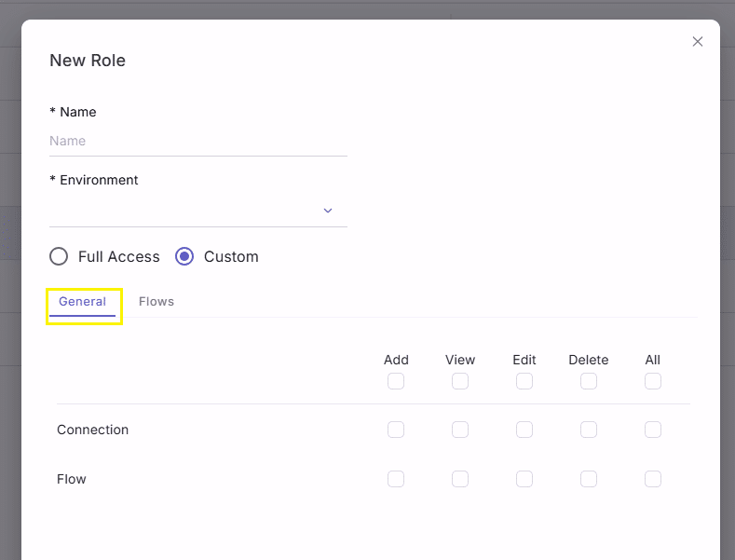Select the Custom radio option
Image resolution: width=735 pixels, height=560 pixels.
(184, 256)
